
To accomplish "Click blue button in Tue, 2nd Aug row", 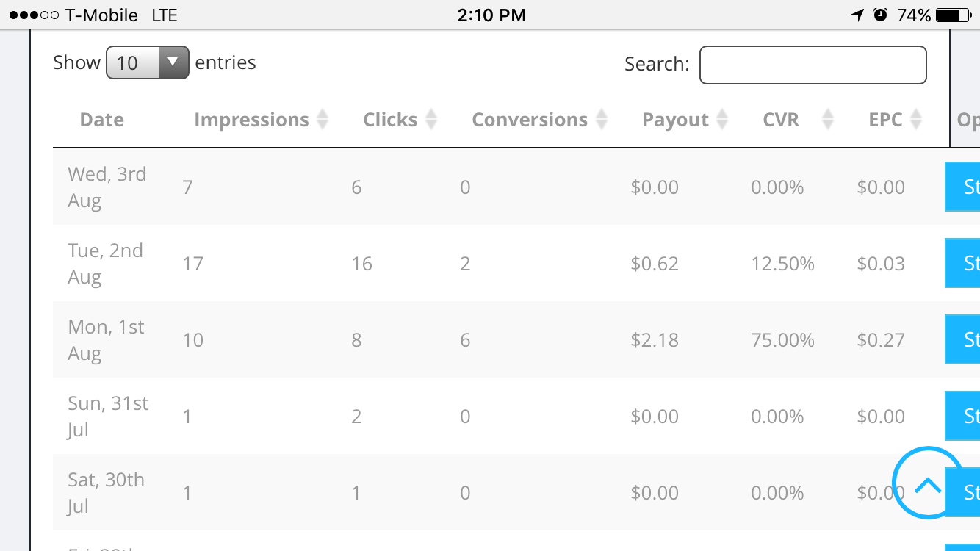I will [962, 263].
